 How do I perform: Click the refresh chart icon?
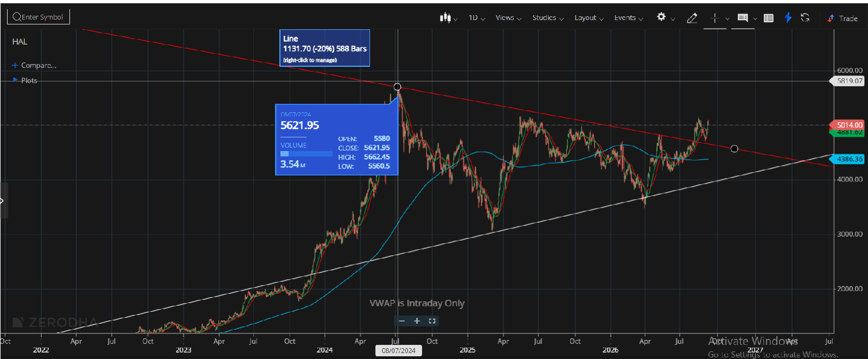coord(806,18)
